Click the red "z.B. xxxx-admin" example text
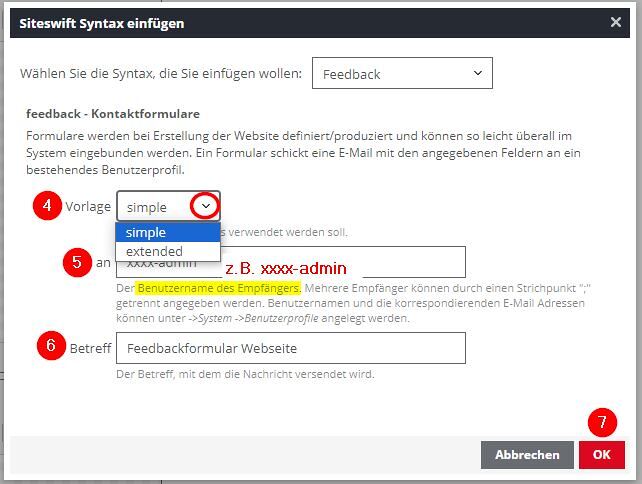This screenshot has width=642, height=484. 286,268
